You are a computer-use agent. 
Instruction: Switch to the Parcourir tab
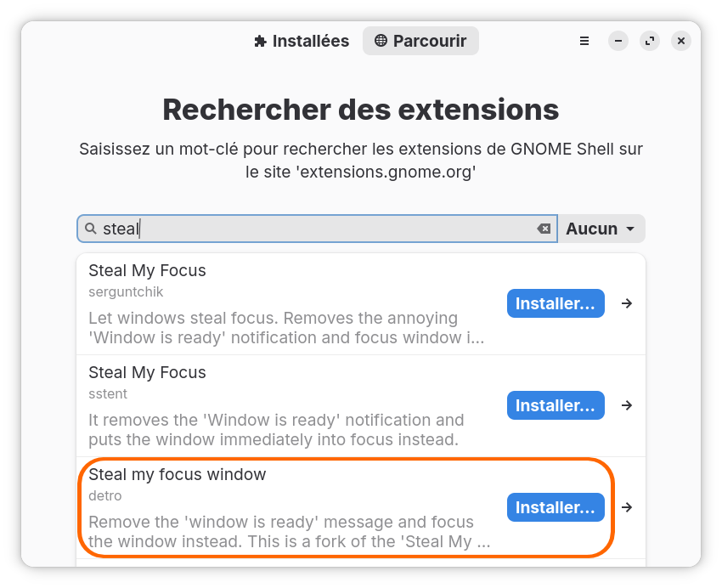[x=420, y=41]
